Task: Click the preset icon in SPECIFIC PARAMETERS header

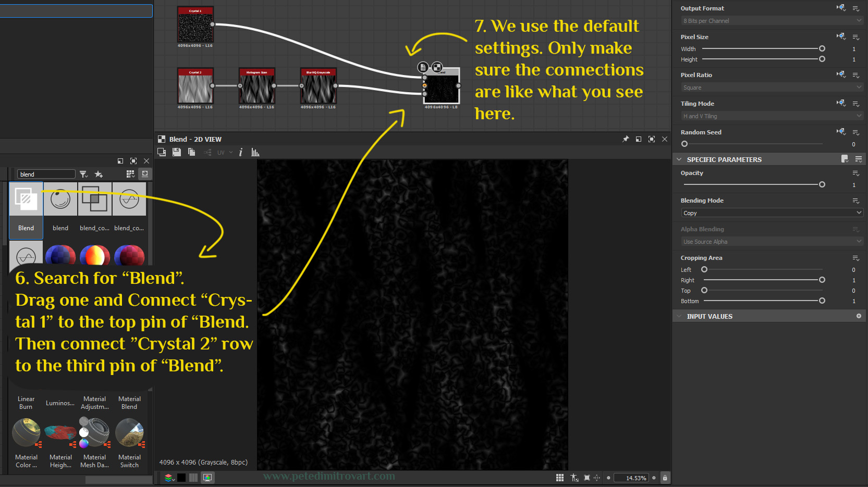Action: pyautogui.click(x=845, y=159)
